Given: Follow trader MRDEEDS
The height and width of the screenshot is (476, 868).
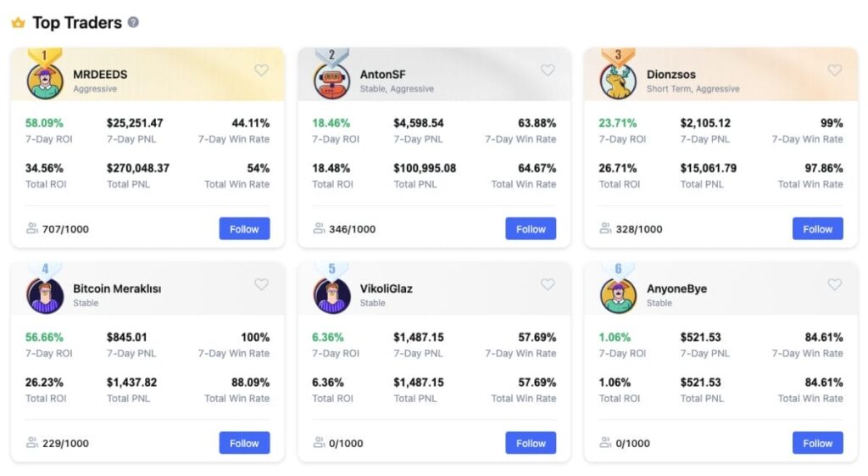Looking at the screenshot, I should [x=244, y=228].
